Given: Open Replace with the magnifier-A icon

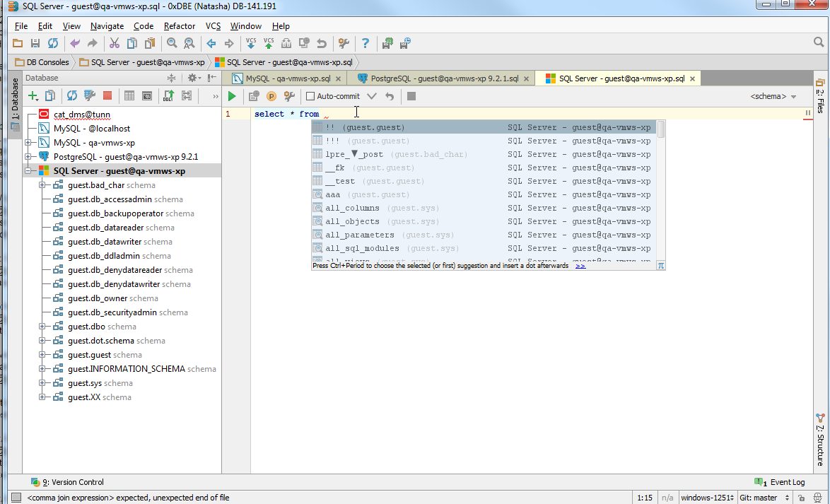Looking at the screenshot, I should (189, 43).
